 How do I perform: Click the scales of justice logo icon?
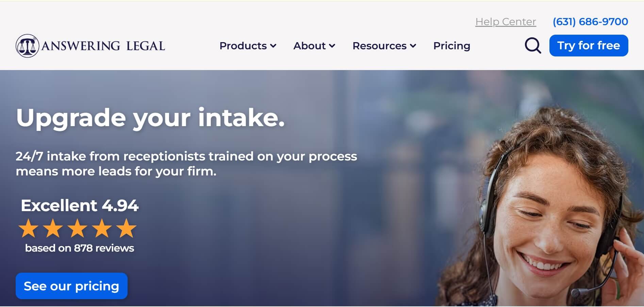point(27,46)
